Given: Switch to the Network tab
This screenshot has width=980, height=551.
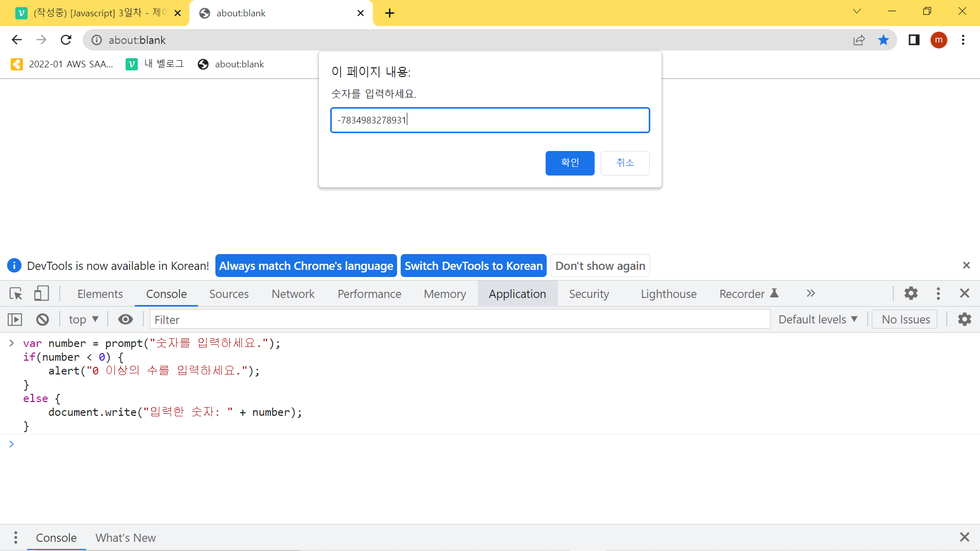Looking at the screenshot, I should point(293,294).
